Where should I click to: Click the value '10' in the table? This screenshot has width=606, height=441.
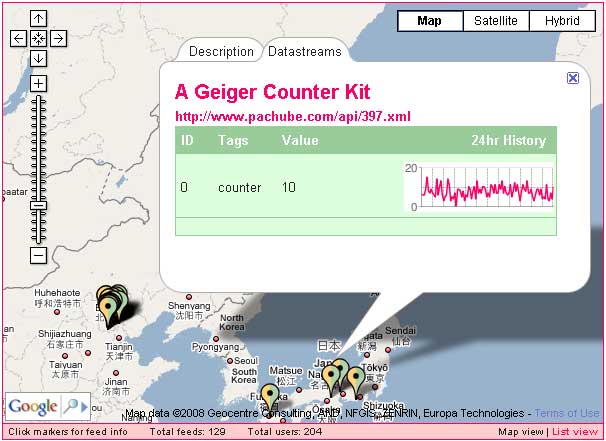pos(289,187)
